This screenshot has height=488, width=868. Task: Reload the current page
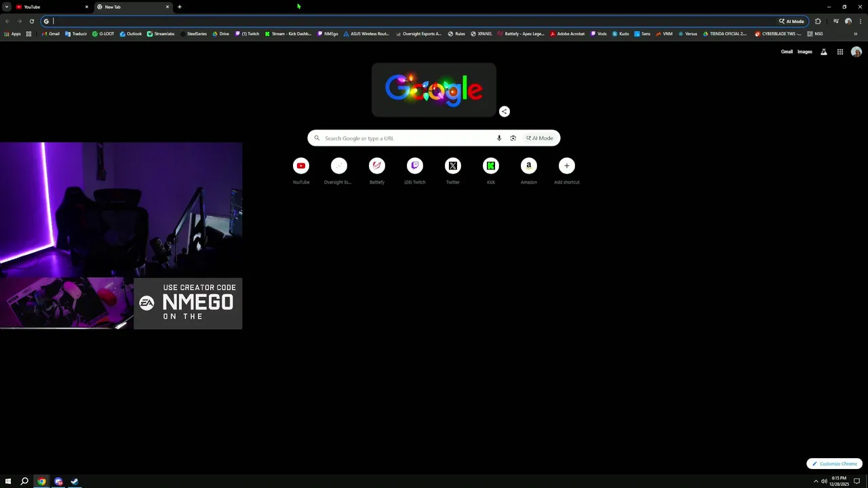pos(31,21)
